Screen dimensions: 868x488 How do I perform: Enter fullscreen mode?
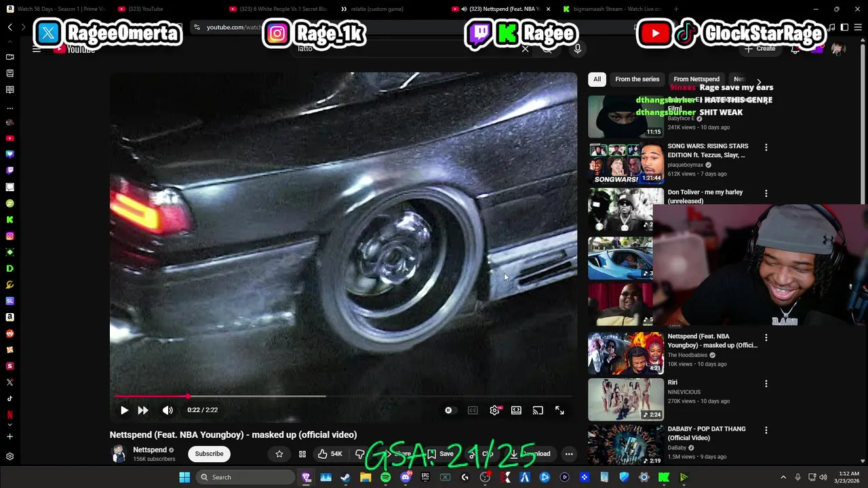[x=559, y=410]
